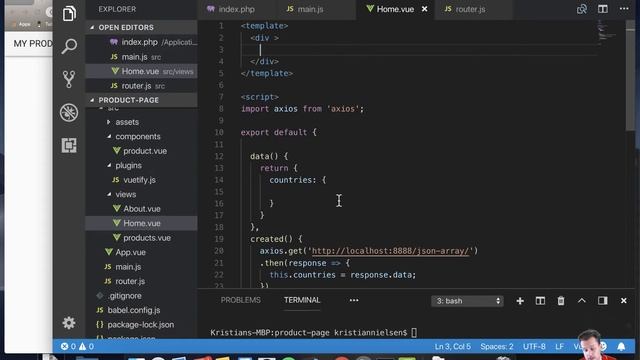
Task: Split the editor to the right
Action: coord(603,9)
